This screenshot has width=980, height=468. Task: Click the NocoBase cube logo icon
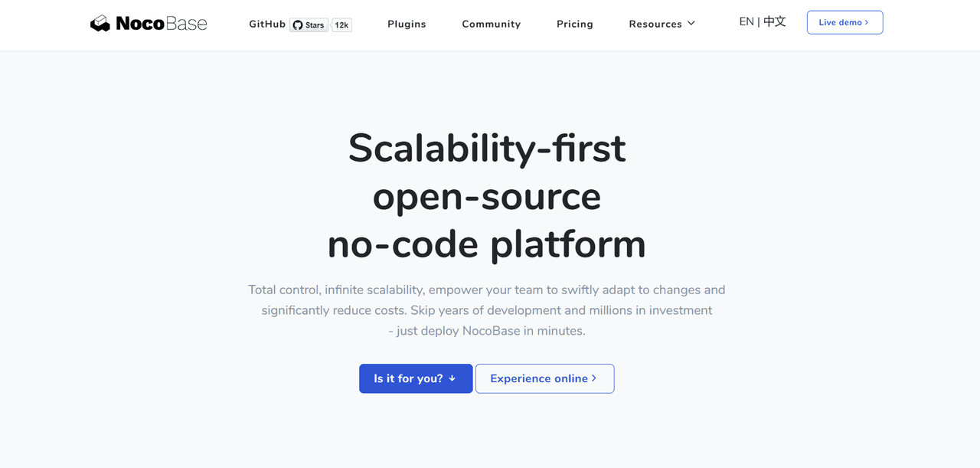[100, 24]
